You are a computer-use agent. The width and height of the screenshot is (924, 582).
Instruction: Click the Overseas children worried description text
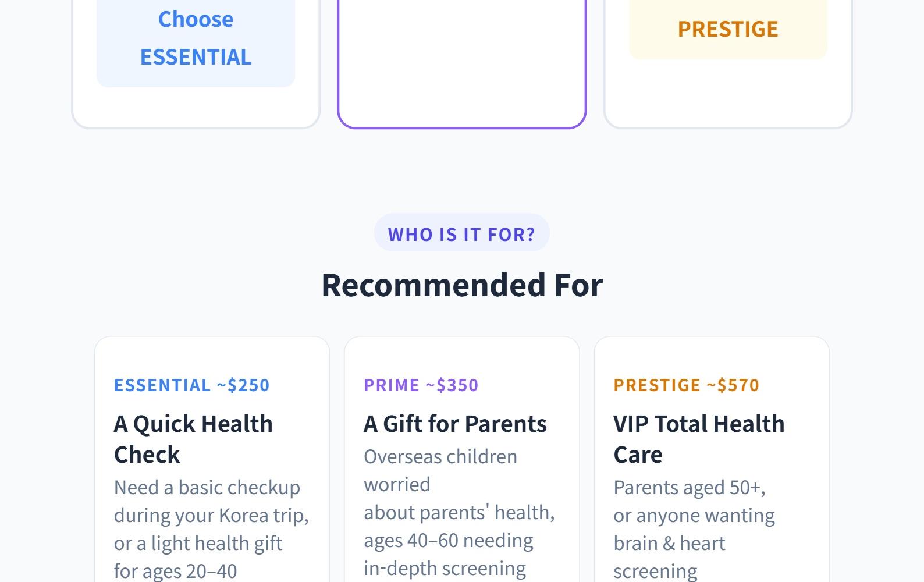click(x=440, y=470)
